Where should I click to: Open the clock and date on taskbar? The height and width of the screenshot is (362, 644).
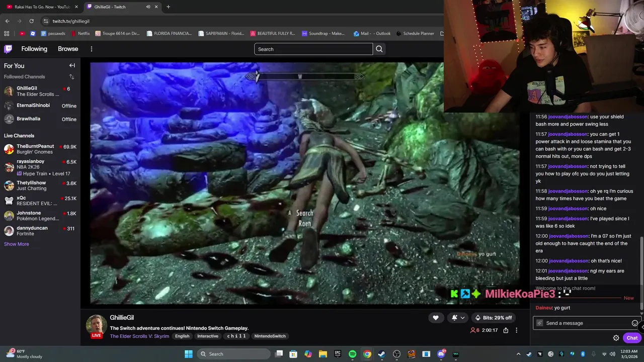(630, 354)
